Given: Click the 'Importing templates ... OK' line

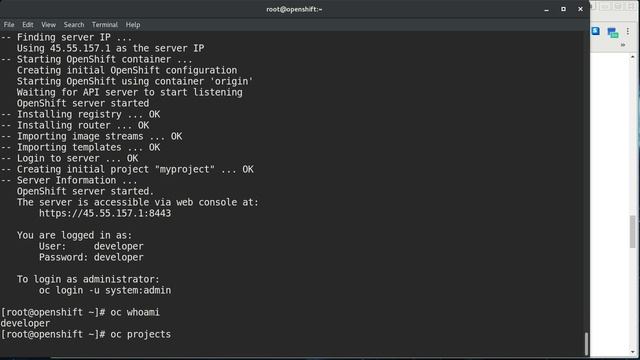Looking at the screenshot, I should click(x=80, y=147).
